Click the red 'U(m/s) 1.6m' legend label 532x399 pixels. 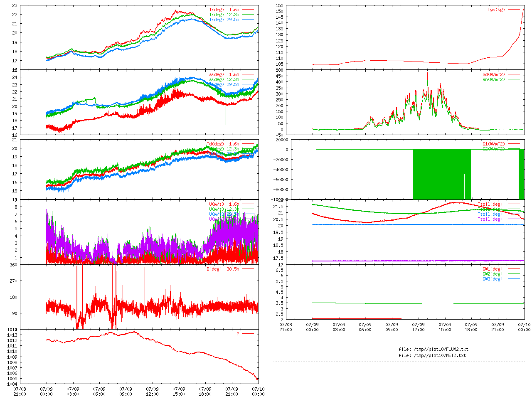pos(224,204)
